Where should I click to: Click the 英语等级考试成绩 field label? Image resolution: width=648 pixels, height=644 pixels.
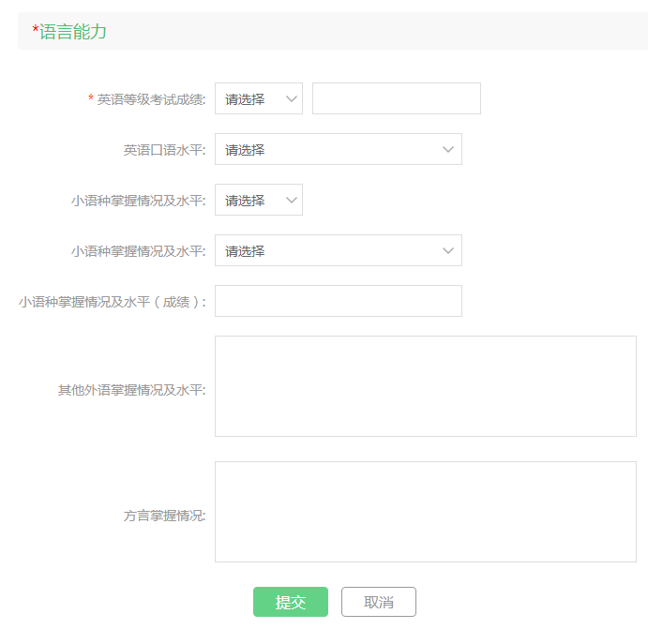point(151,99)
